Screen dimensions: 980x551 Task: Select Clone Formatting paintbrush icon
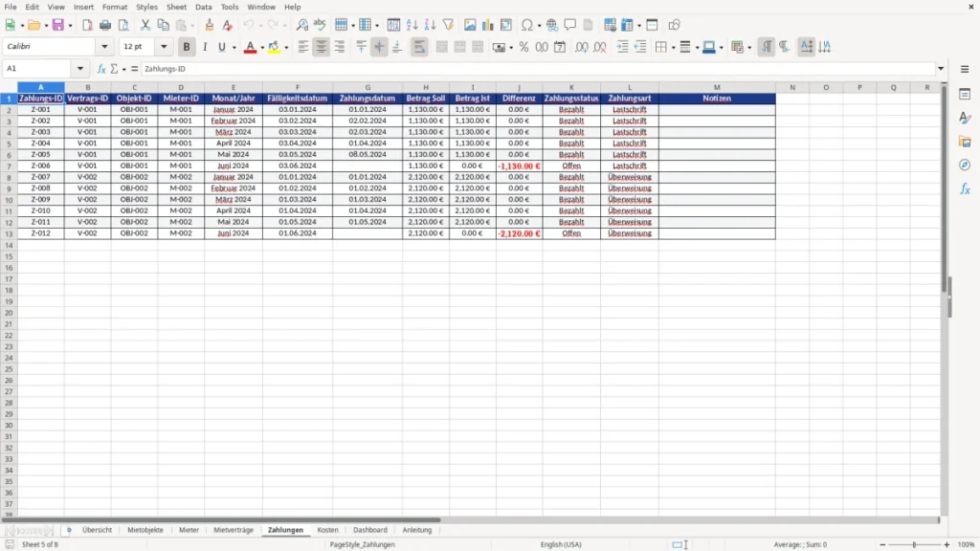(210, 25)
